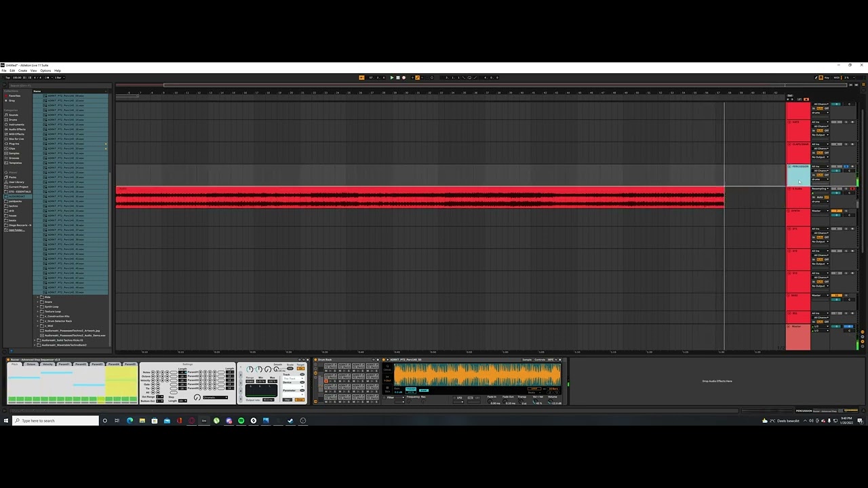Toggle the Key map mode button

(827, 77)
